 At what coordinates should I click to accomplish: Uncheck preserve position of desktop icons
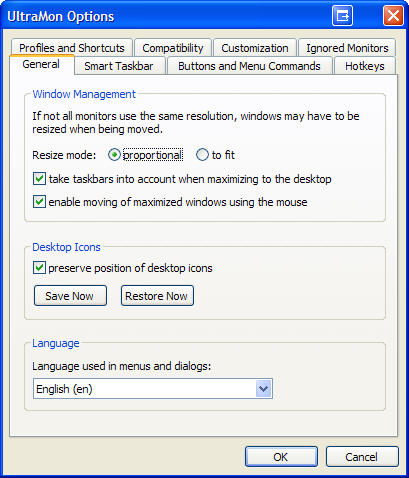click(39, 268)
